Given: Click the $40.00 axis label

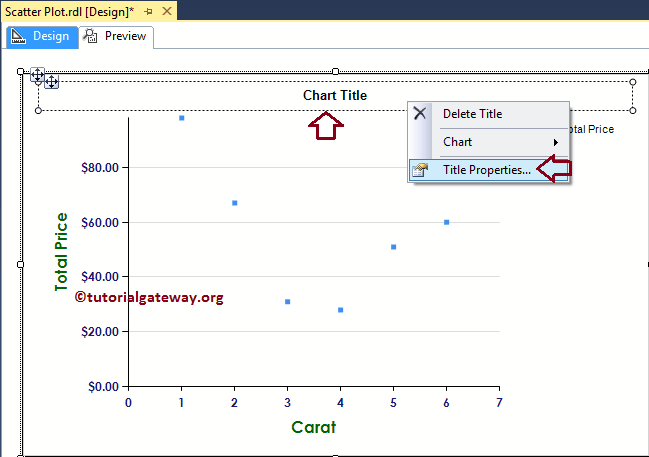Looking at the screenshot, I should point(100,277).
